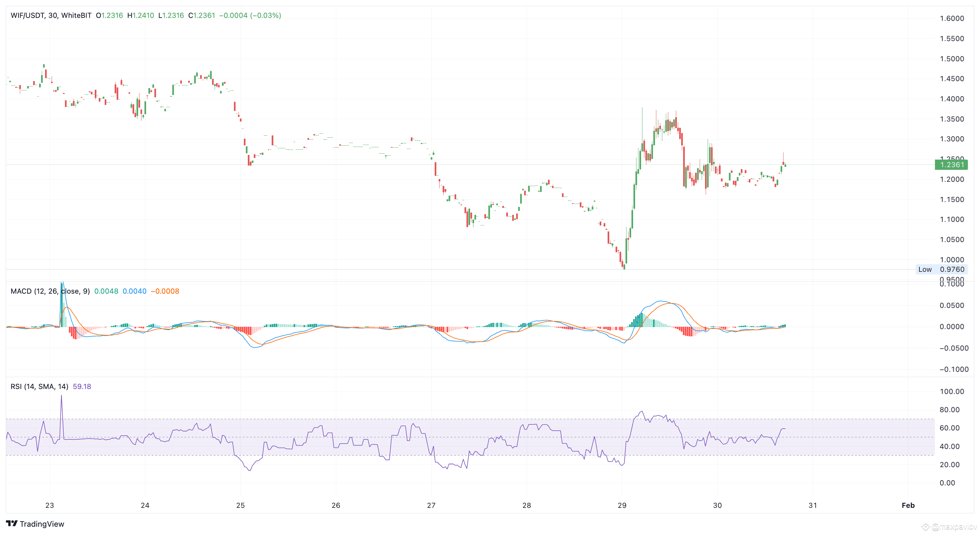The height and width of the screenshot is (534, 980).
Task: Click the 20.00 RSI axis label
Action: [950, 464]
